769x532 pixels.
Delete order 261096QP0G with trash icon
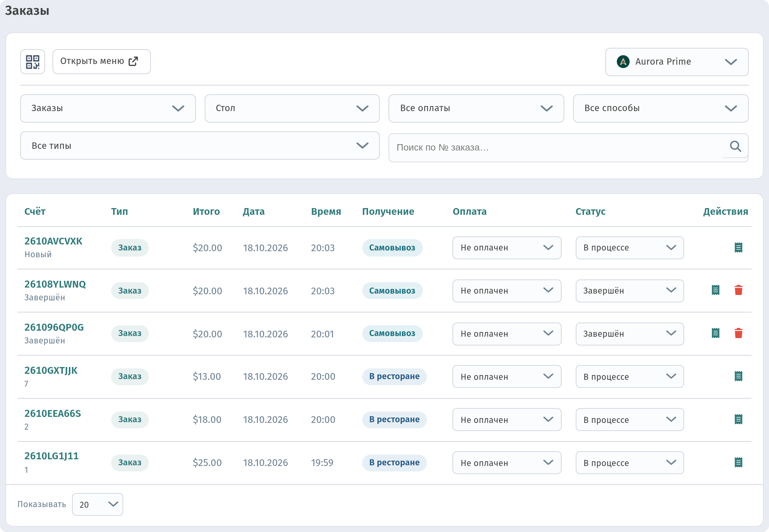point(738,333)
